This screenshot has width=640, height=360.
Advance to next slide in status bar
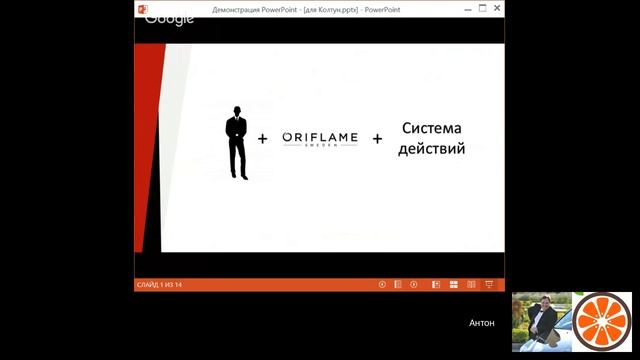pos(413,284)
